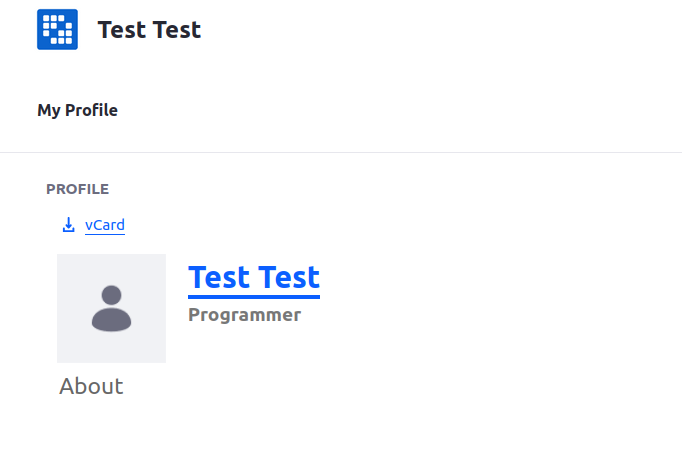Image resolution: width=682 pixels, height=449 pixels.
Task: Click the shoulders of the avatar silhouette
Action: click(111, 320)
